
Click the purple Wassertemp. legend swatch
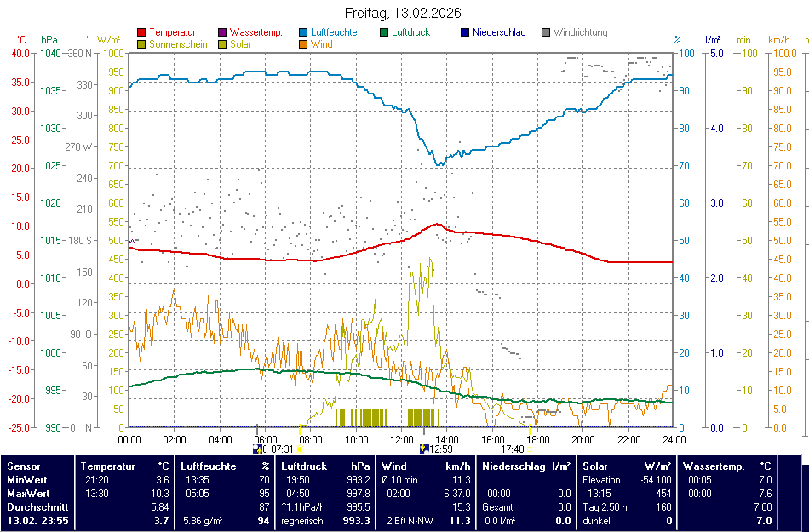223,33
